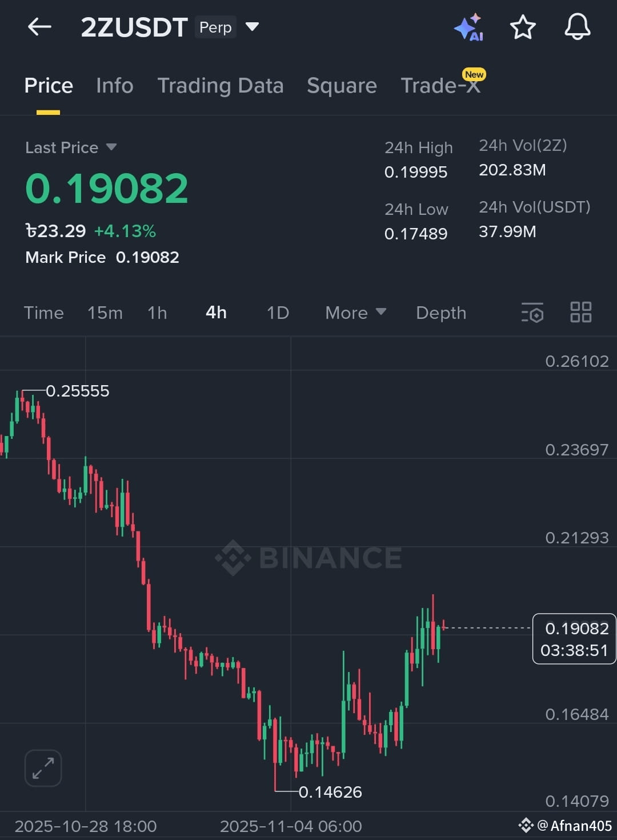Open the AI sparkle assistant icon
Viewport: 617px width, 840px height.
pos(468,27)
